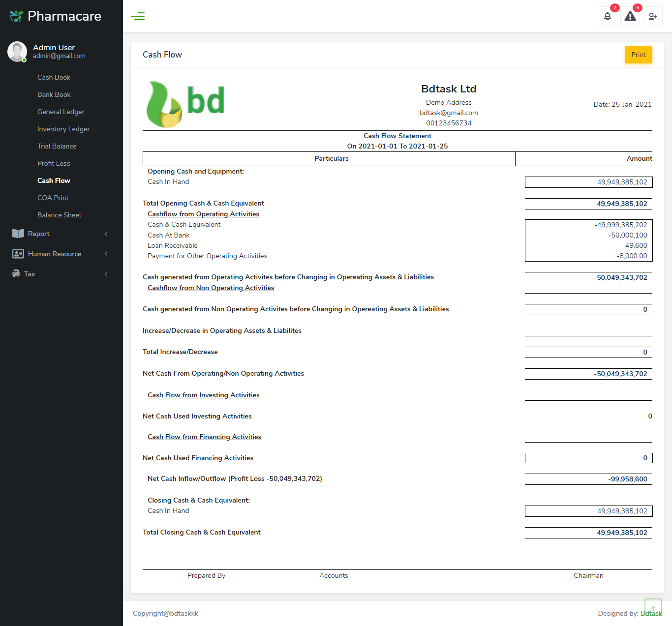Expand the Tax menu chevron
This screenshot has width=672, height=626.
pyautogui.click(x=106, y=274)
